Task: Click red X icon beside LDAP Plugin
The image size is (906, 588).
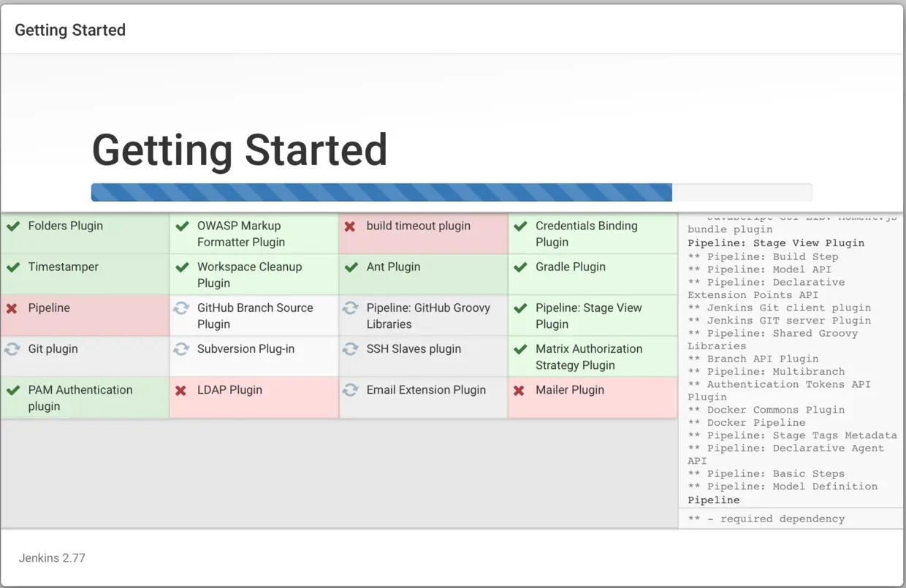Action: tap(181, 391)
